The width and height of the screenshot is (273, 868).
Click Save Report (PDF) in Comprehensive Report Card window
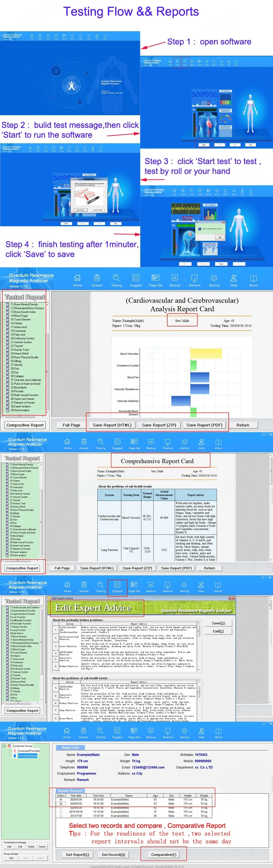(176, 568)
